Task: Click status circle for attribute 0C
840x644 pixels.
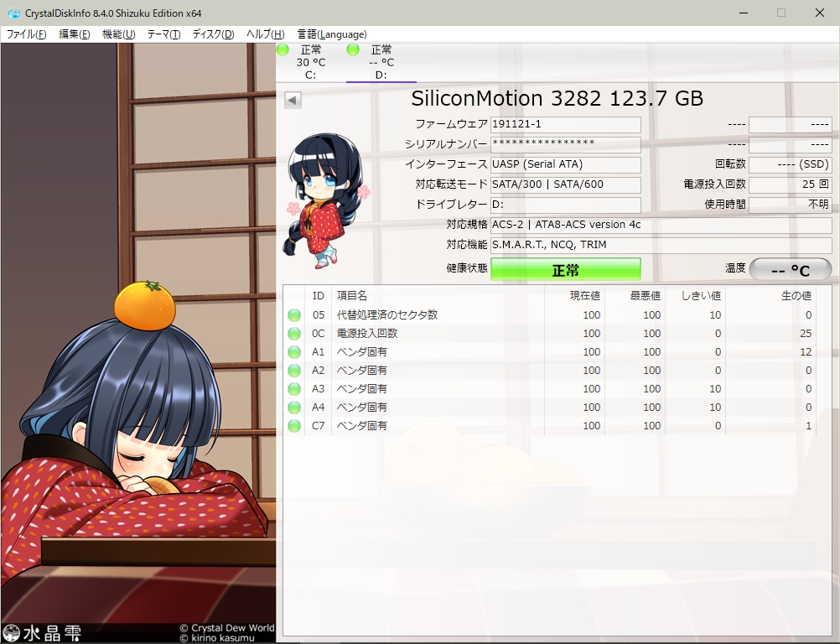Action: point(294,334)
